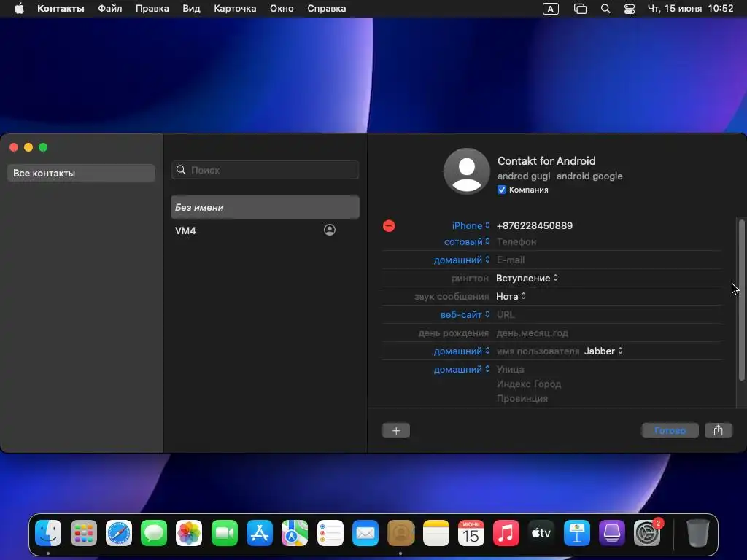Open Keynote from the Dock
This screenshot has height=560, width=747.
[x=577, y=533]
